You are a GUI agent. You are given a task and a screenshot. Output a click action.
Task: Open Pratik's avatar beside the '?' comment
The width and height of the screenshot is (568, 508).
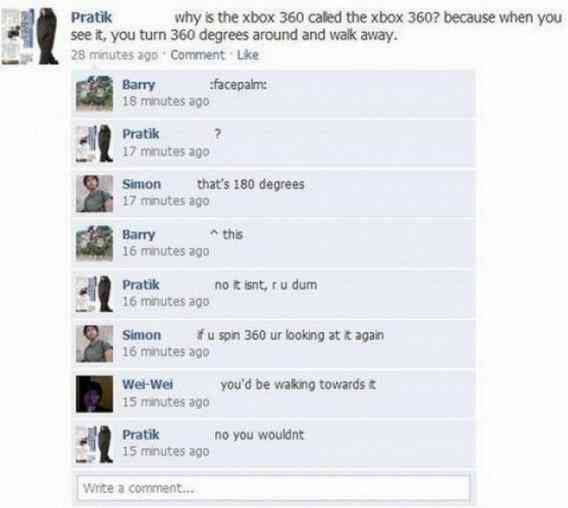pos(95,143)
